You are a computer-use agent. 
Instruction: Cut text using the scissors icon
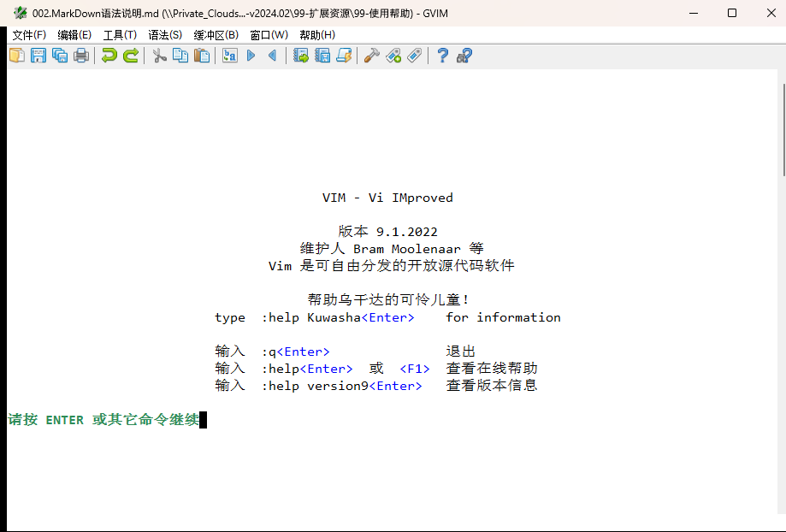(x=159, y=55)
